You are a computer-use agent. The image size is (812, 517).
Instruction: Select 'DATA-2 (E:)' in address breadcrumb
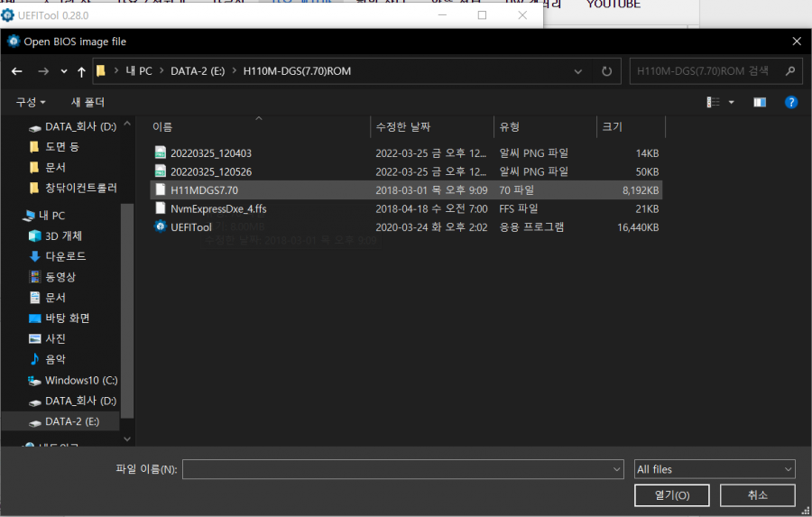coord(198,71)
